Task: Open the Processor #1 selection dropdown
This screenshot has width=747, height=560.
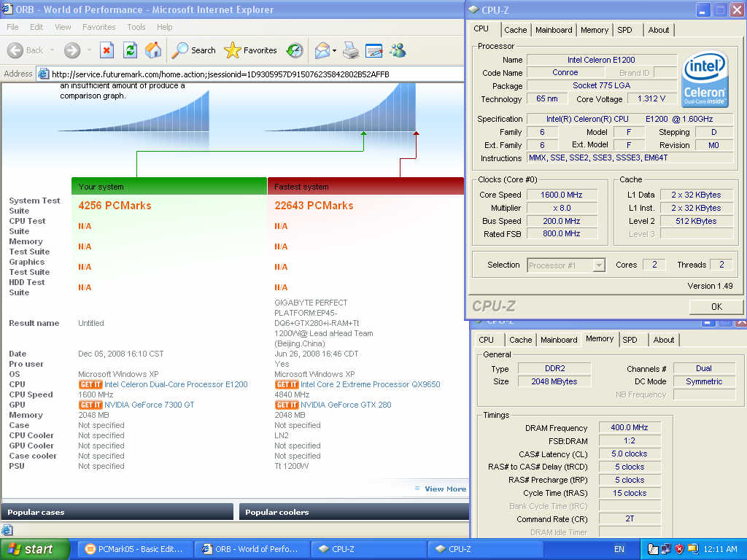Action: 599,265
